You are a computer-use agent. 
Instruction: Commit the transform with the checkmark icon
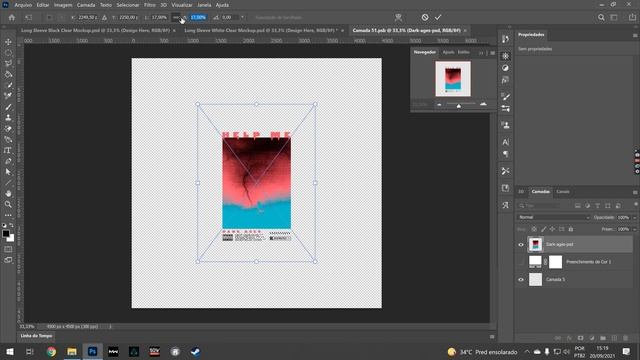[x=438, y=17]
